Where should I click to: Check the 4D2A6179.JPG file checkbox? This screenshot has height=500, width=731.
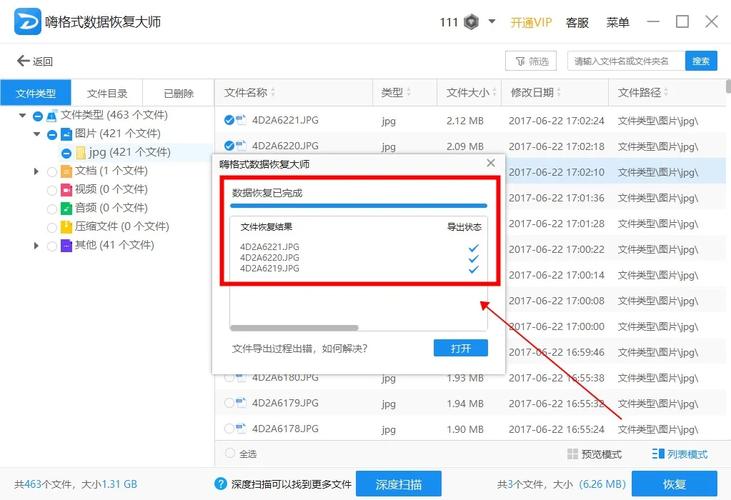click(x=229, y=403)
